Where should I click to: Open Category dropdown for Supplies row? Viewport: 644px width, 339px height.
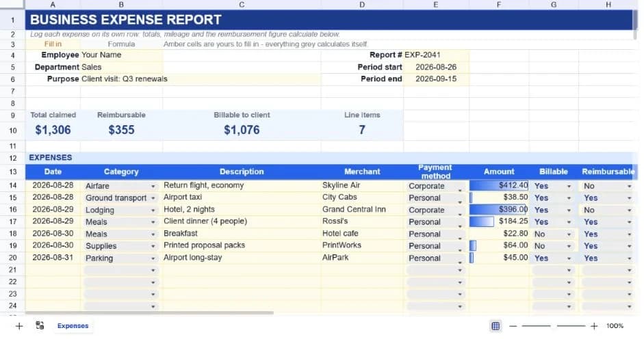click(153, 246)
